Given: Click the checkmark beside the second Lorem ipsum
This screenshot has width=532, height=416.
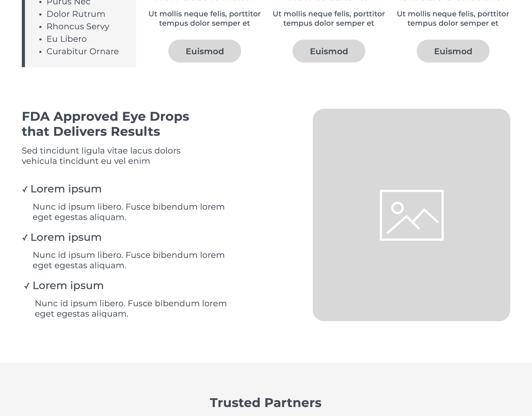Looking at the screenshot, I should [25, 238].
